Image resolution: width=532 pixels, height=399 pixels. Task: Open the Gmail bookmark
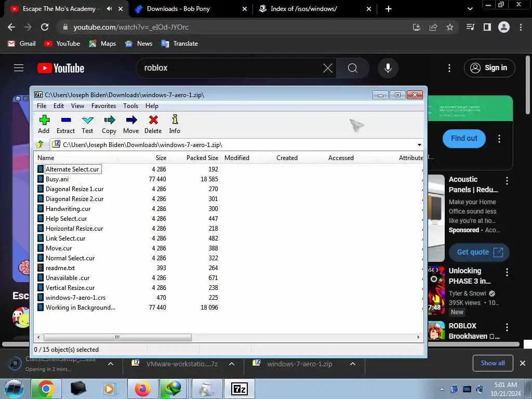(x=22, y=44)
